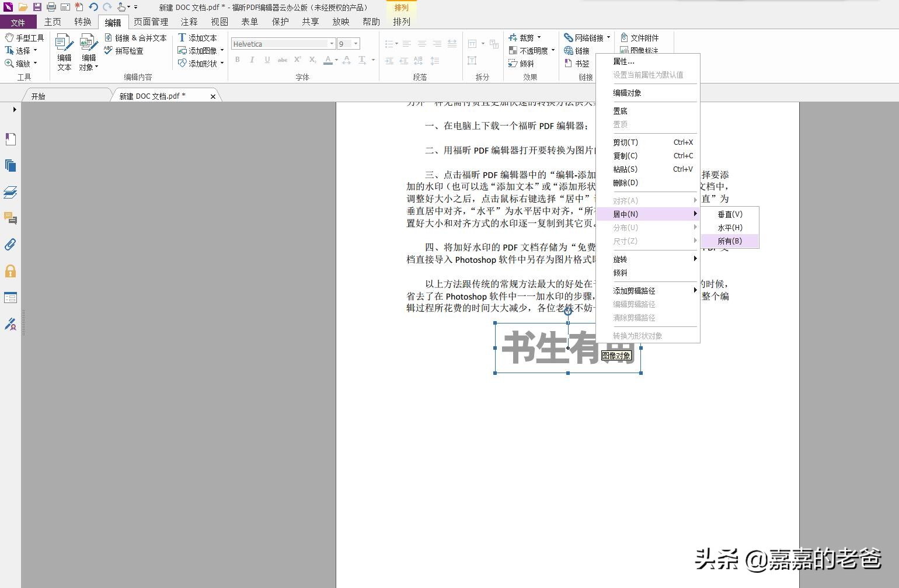Run 拼写检查 spell check
This screenshot has height=588, width=899.
133,51
